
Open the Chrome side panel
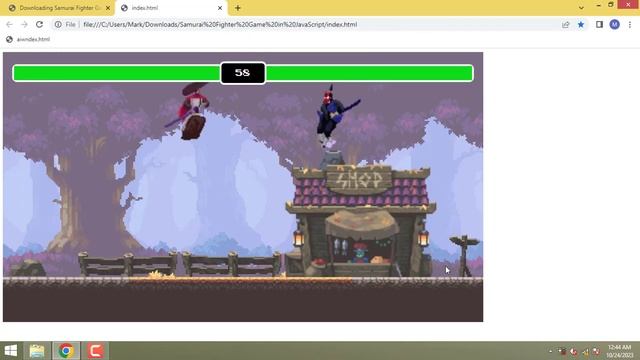[599, 24]
